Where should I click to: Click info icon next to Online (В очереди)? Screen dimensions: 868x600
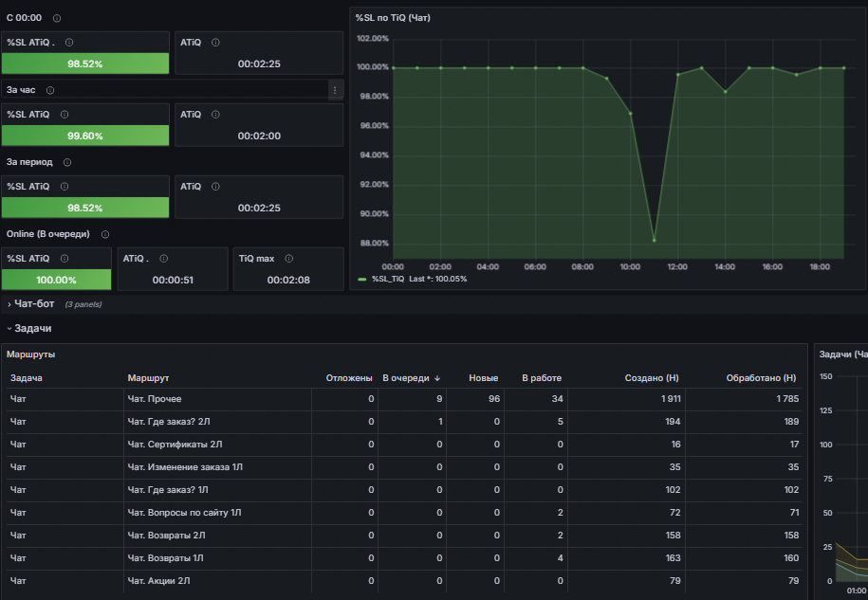point(104,234)
